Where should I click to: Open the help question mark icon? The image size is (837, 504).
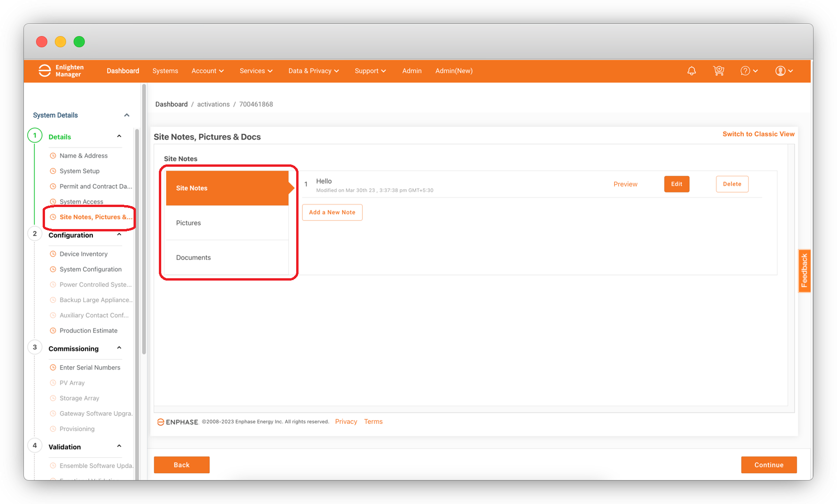[746, 71]
